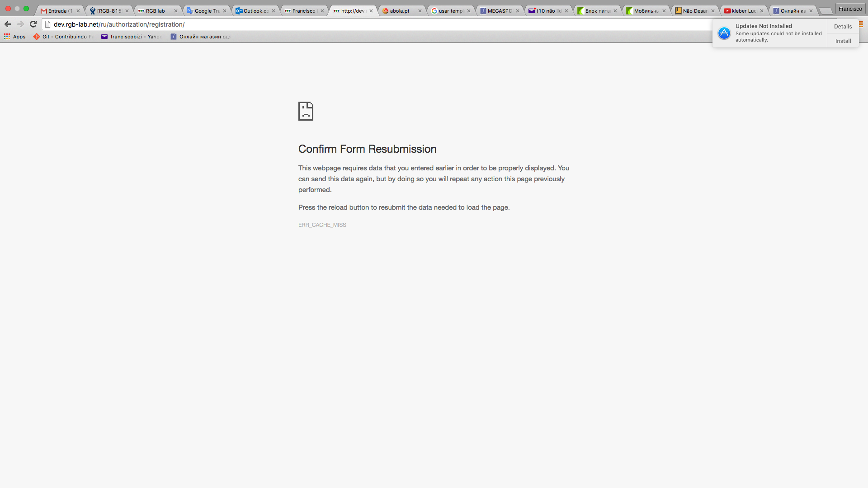This screenshot has height=488, width=868.
Task: Click the App Store update notification icon
Action: click(x=724, y=33)
